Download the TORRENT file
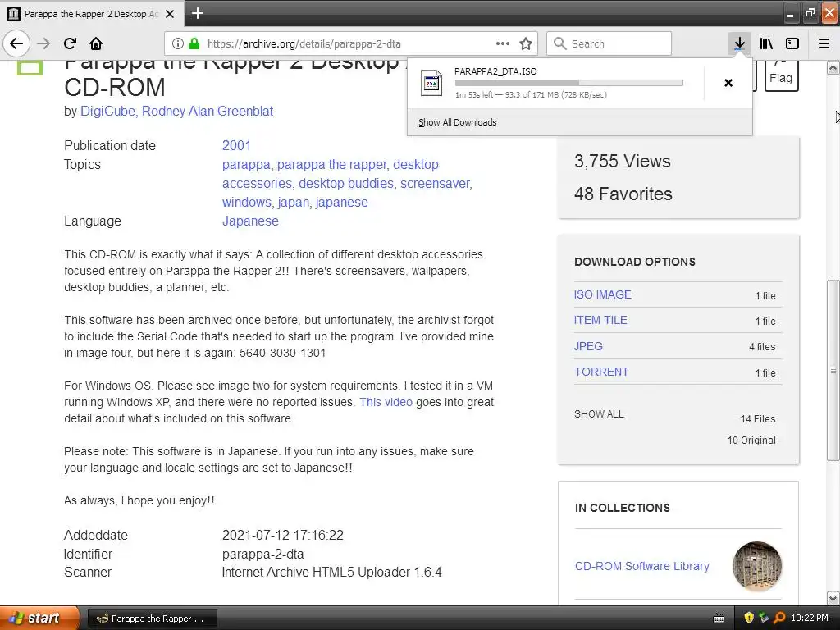 point(601,372)
